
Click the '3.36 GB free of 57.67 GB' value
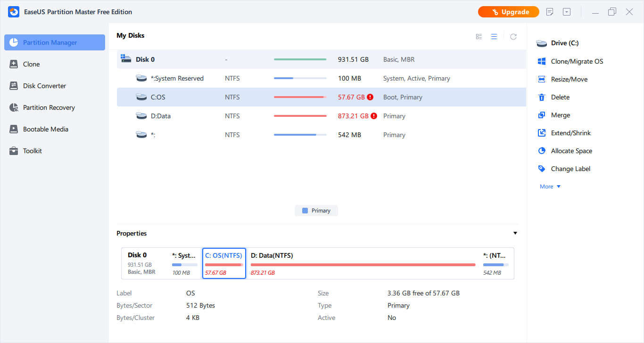[x=423, y=293]
